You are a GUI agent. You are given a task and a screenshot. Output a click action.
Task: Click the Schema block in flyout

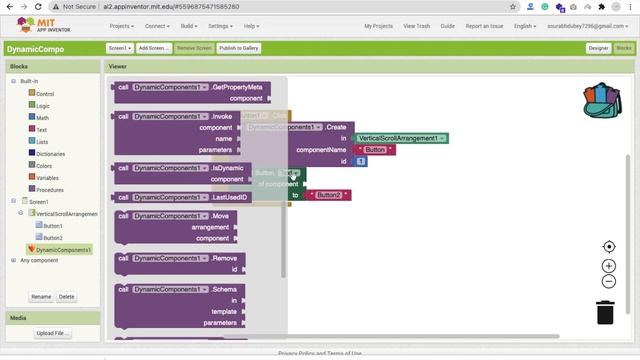[x=180, y=306]
